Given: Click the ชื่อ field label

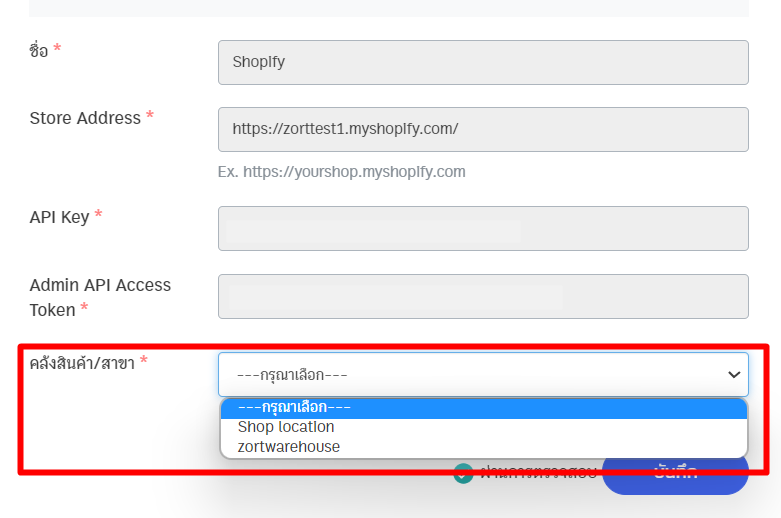Looking at the screenshot, I should (x=39, y=50).
